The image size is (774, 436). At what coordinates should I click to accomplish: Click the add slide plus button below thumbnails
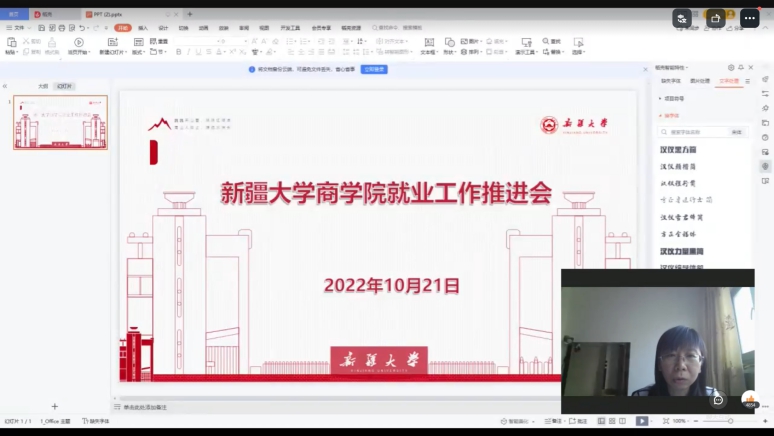(x=55, y=406)
